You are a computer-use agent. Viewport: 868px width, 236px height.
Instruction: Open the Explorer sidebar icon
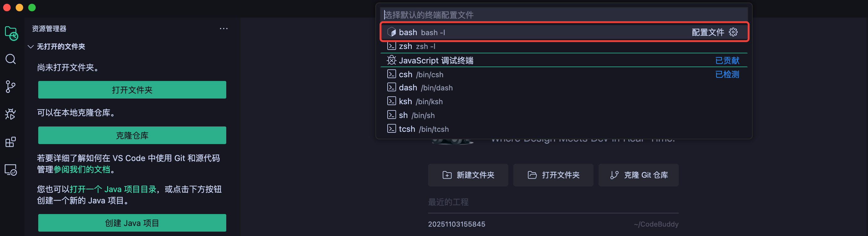[11, 33]
